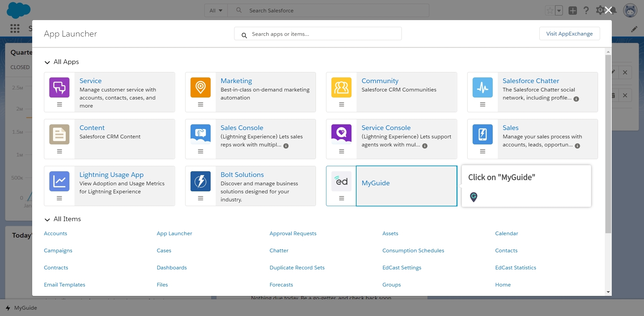Open the Consumption Schedules link
This screenshot has height=316, width=644.
click(413, 250)
